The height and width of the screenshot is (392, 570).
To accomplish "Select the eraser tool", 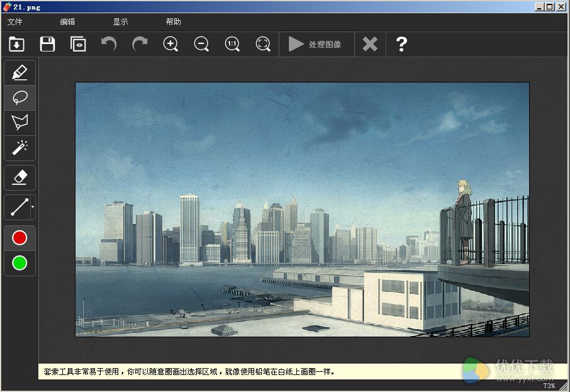I will 20,178.
